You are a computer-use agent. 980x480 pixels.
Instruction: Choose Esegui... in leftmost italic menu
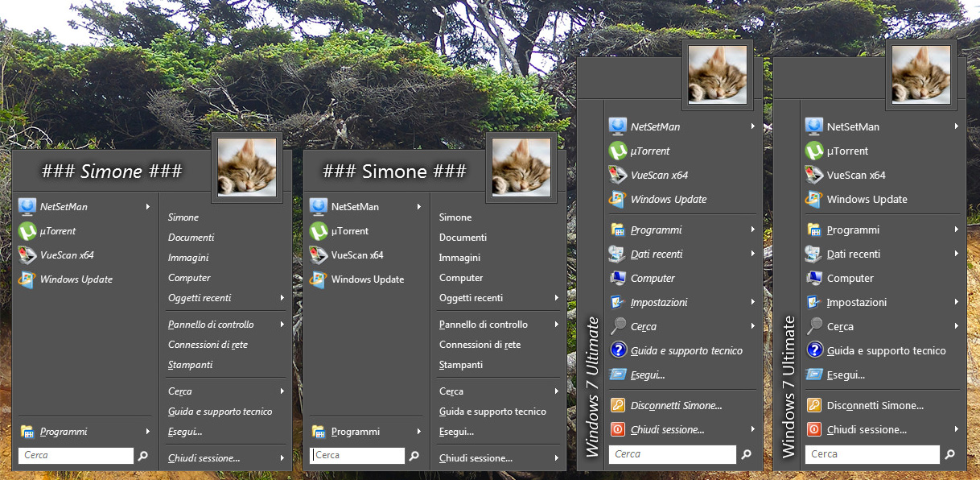tap(185, 432)
